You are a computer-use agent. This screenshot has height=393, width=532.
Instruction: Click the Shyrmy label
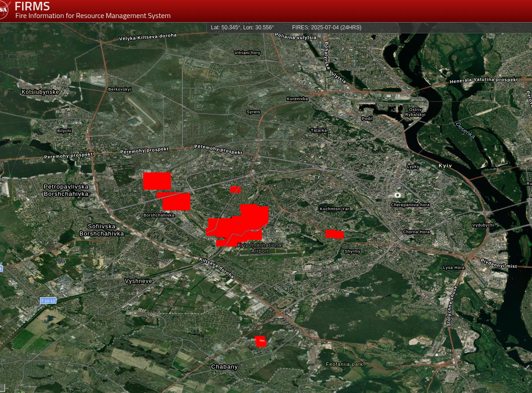tap(352, 251)
